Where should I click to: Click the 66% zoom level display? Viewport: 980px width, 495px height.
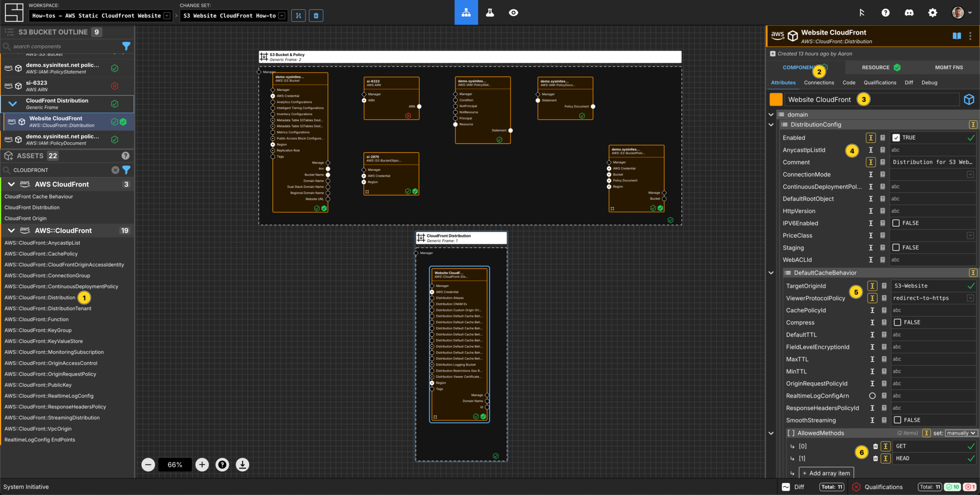point(175,464)
